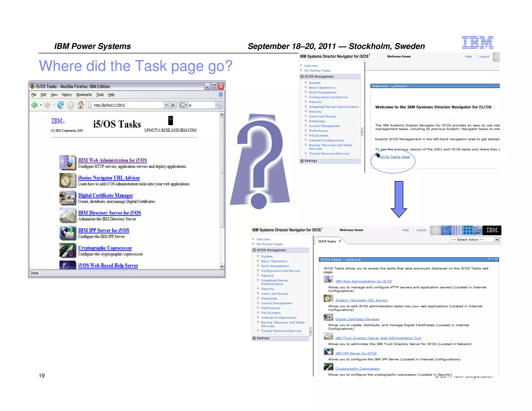Screen dimensions: 532x411
Task: Close the i5/OS Tasks tab
Action: tap(340, 241)
